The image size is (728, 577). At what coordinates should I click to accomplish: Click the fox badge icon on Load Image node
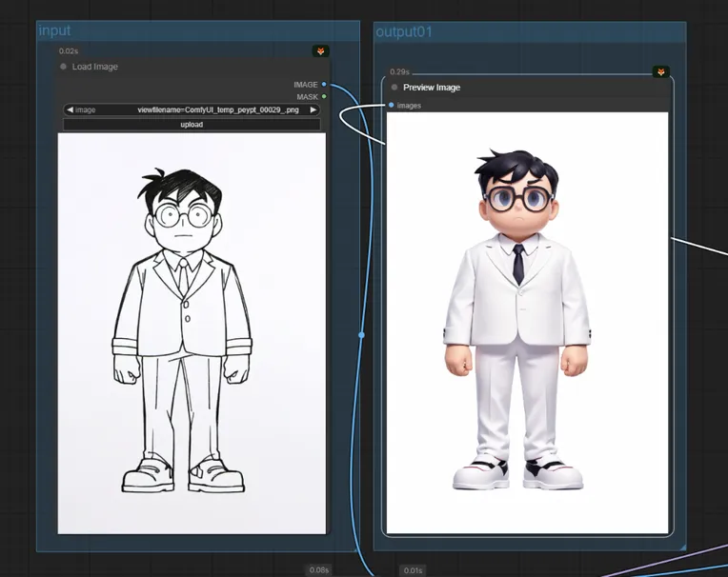point(320,51)
